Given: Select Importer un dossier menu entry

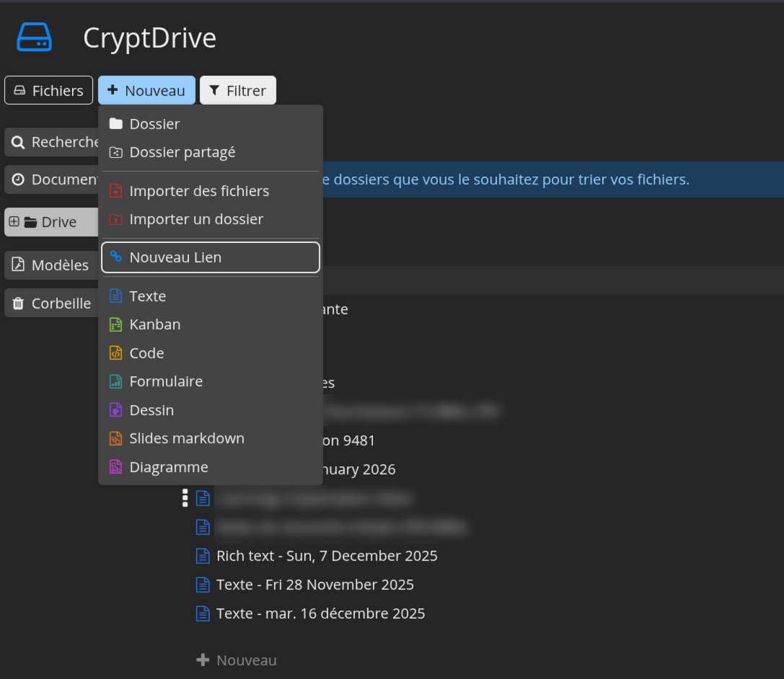Looking at the screenshot, I should point(195,219).
